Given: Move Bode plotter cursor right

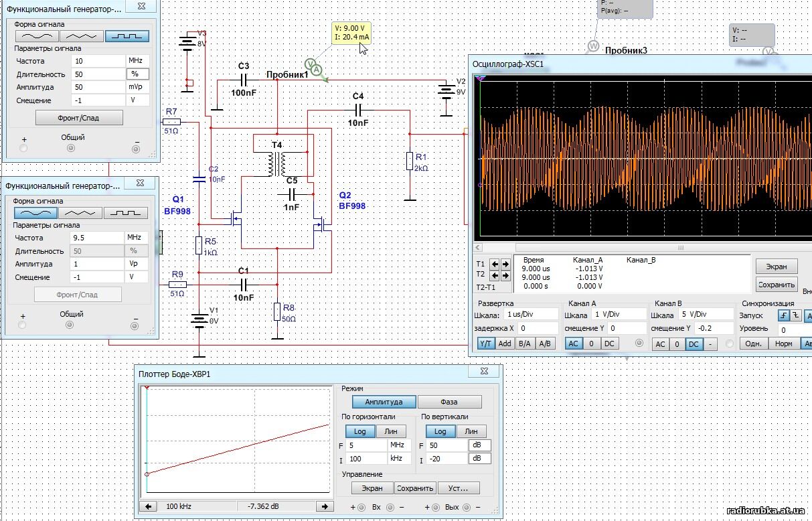Looking at the screenshot, I should [x=325, y=506].
